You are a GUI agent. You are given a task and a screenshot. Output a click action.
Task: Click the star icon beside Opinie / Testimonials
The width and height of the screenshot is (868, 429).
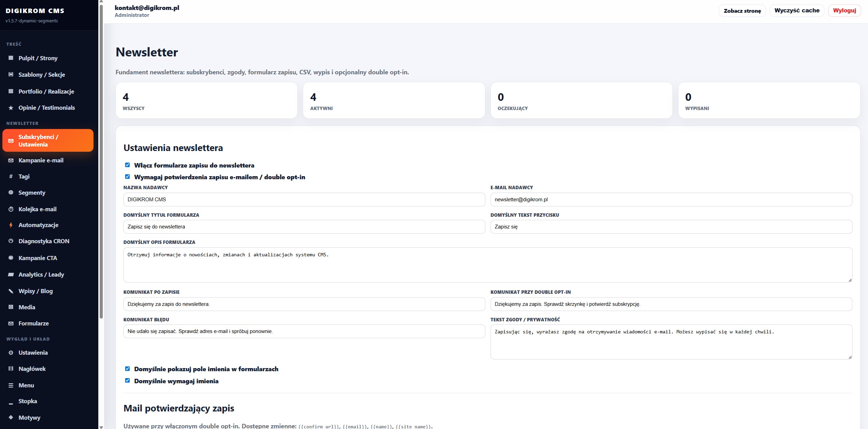(11, 108)
